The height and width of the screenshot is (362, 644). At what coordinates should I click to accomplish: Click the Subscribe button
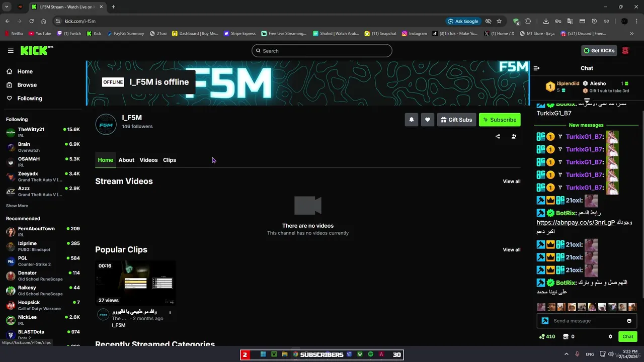pos(500,120)
